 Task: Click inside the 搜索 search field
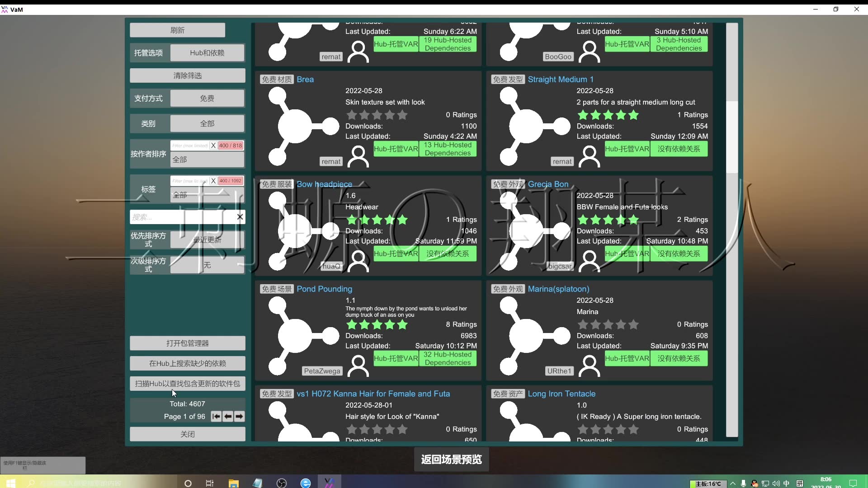(x=181, y=217)
